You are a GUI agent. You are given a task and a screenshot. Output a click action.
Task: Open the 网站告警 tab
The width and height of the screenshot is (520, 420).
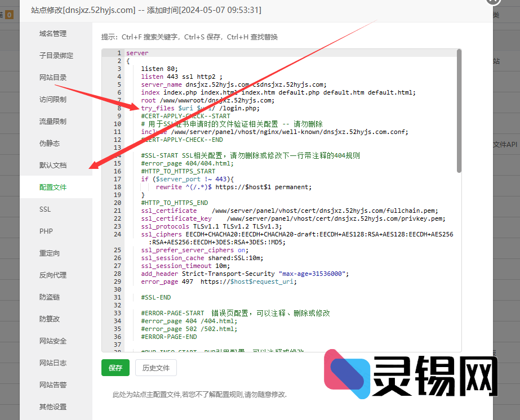pyautogui.click(x=53, y=385)
